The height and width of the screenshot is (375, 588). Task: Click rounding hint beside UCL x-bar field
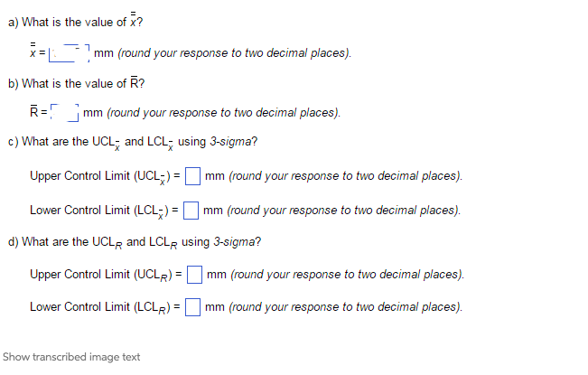(x=345, y=176)
